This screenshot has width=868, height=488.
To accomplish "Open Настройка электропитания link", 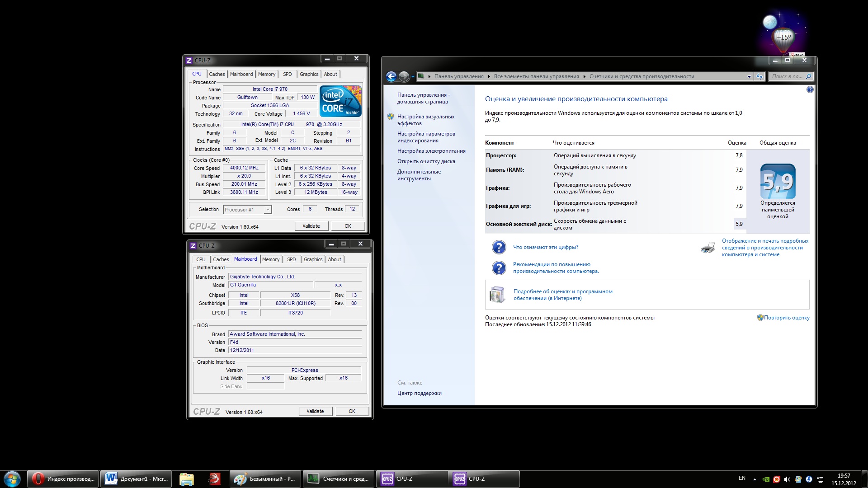I will tap(431, 151).
